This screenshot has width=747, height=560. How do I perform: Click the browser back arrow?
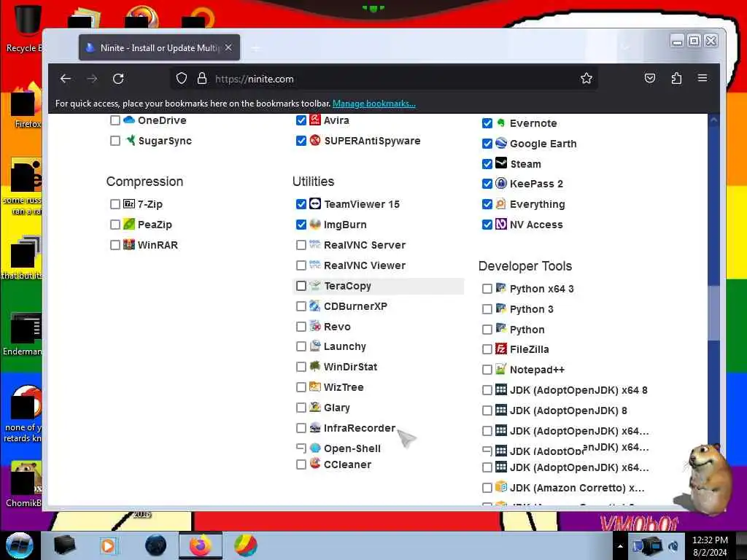point(66,79)
